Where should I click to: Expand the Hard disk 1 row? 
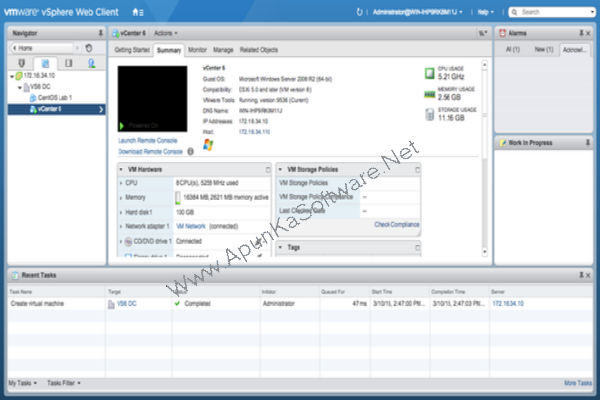click(121, 212)
